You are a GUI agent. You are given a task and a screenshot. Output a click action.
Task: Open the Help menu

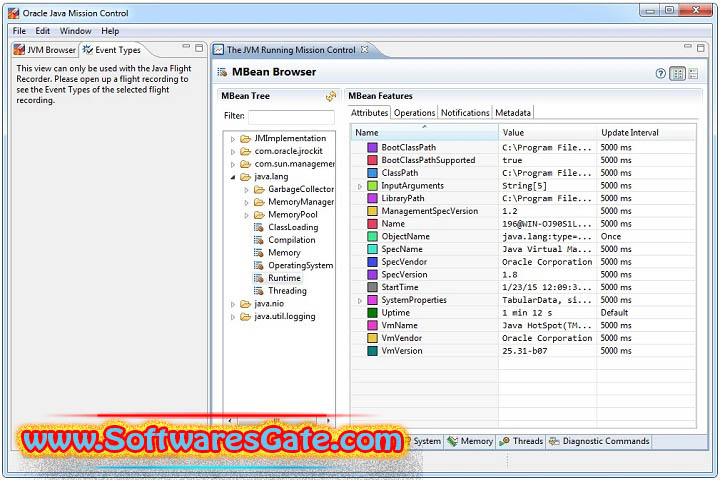tap(110, 31)
